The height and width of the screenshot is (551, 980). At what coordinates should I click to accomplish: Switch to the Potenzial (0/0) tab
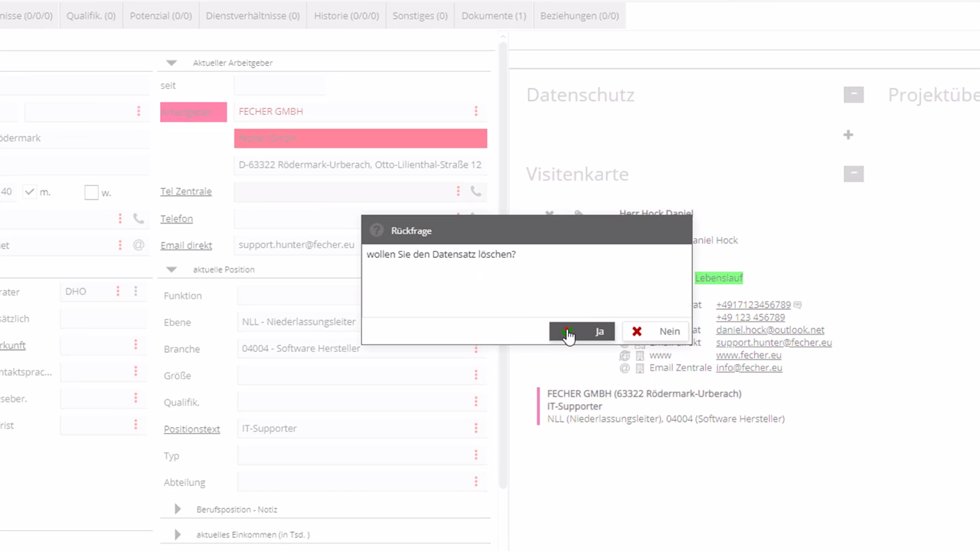pos(161,15)
